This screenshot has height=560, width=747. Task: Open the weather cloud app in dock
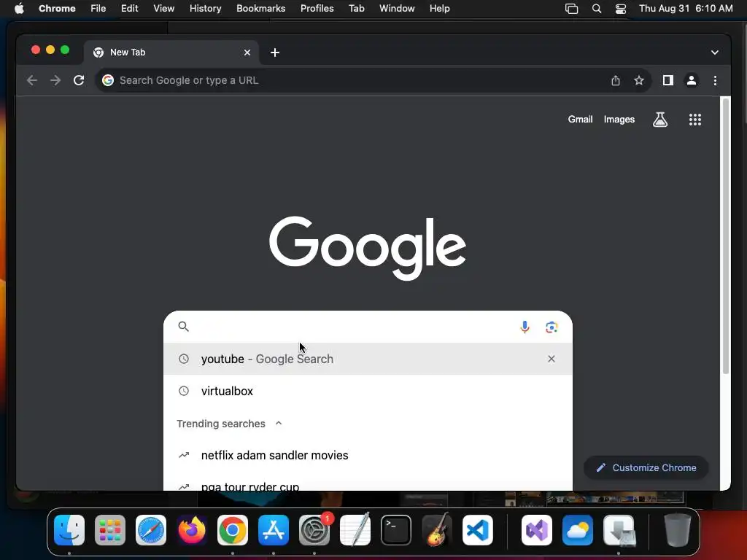[578, 530]
